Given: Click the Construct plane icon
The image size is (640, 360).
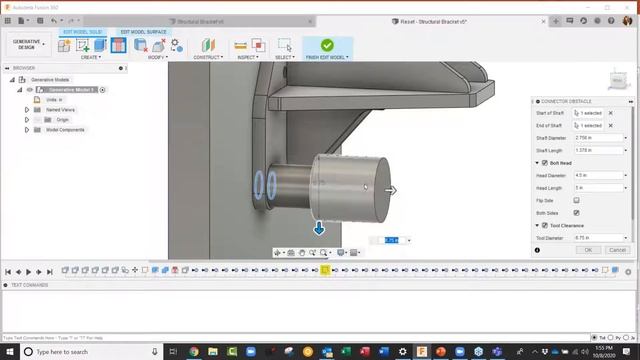Looking at the screenshot, I should coord(208,45).
